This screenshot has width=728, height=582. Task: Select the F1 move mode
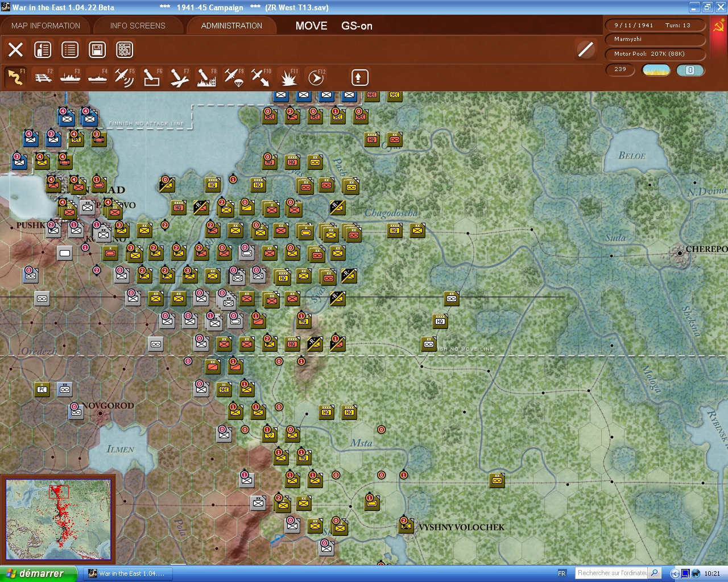(x=16, y=77)
